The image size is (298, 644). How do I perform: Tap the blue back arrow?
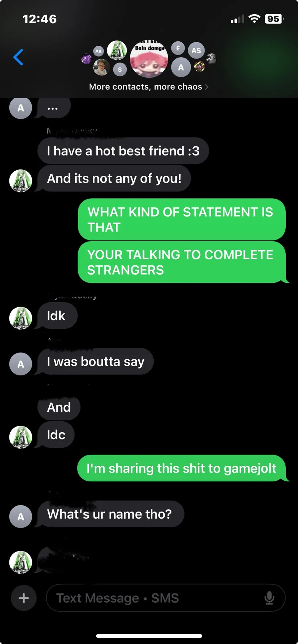click(18, 57)
